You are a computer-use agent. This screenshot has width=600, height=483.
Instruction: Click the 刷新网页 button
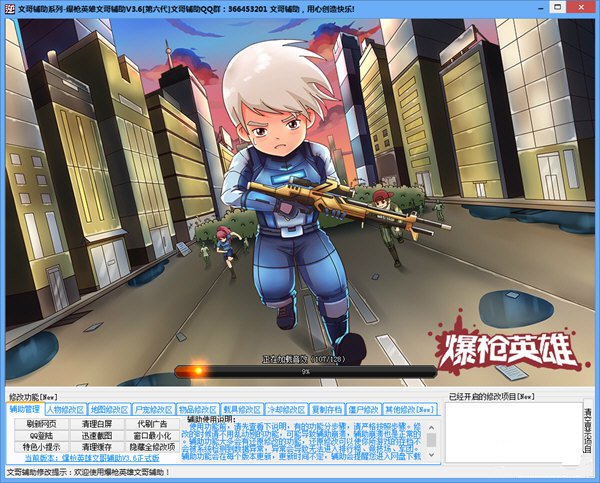click(42, 424)
